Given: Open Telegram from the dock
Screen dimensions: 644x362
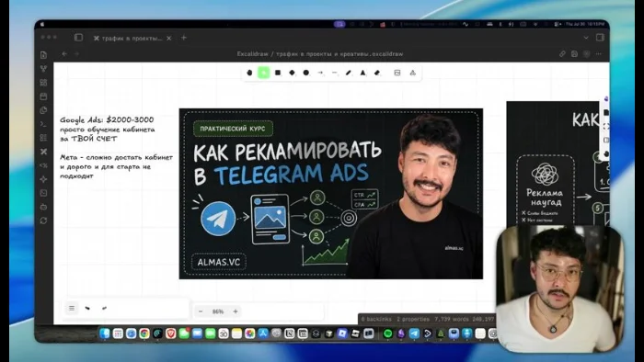Looking at the screenshot, I should pyautogui.click(x=414, y=334).
